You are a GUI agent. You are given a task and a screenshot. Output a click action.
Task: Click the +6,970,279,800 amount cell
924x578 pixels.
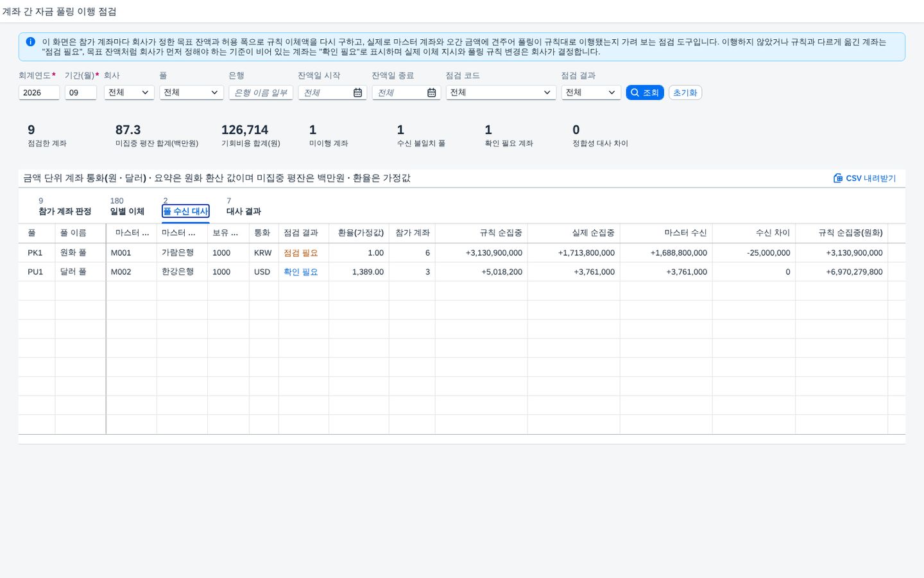(841, 272)
